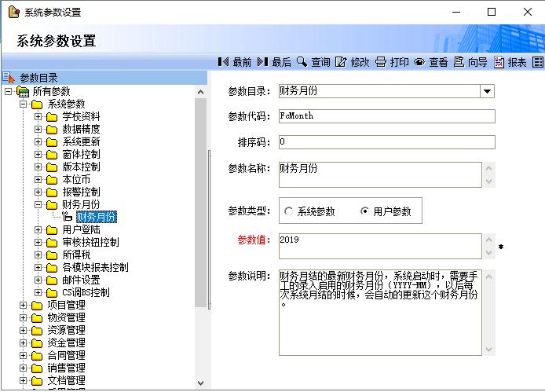Image resolution: width=545 pixels, height=392 pixels.
Task: Select 财务月份 leaf item in tree
Action: point(97,217)
